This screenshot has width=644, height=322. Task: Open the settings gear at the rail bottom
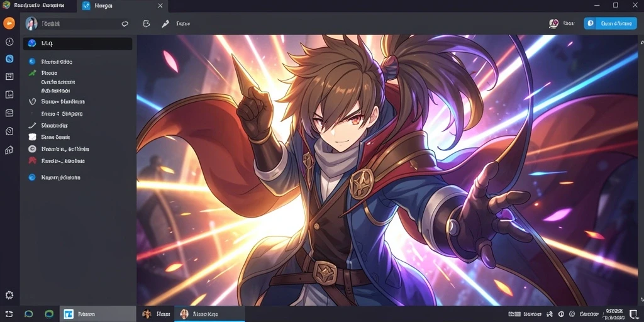tap(9, 295)
